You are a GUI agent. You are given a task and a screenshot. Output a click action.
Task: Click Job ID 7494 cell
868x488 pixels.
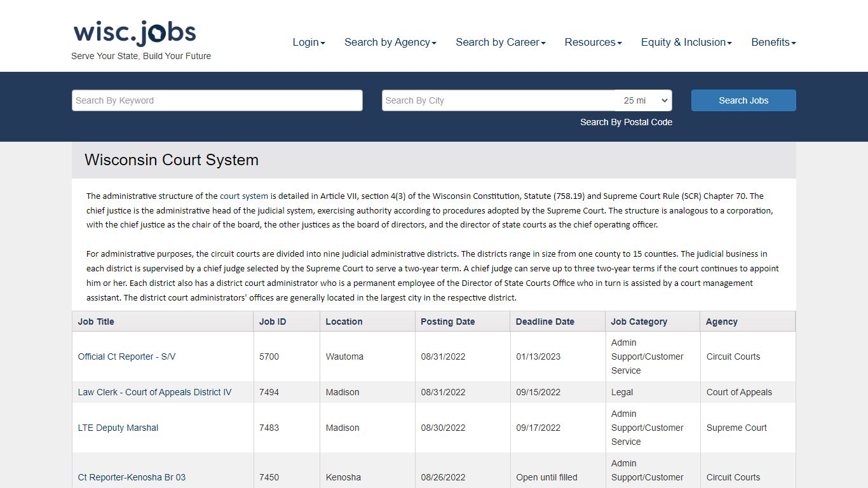point(287,392)
